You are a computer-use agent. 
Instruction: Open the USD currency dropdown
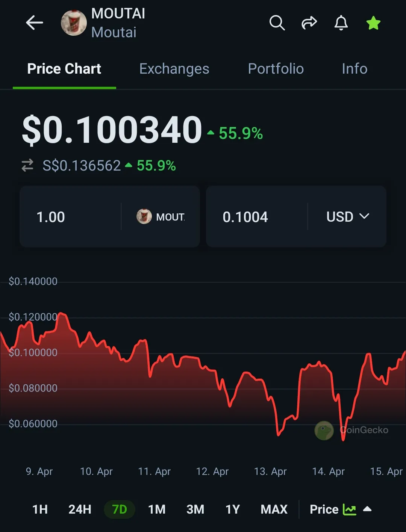pos(348,217)
